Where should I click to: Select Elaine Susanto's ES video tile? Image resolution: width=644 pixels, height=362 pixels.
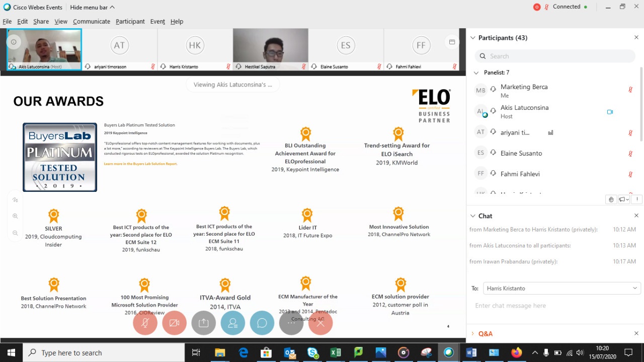coord(346,49)
